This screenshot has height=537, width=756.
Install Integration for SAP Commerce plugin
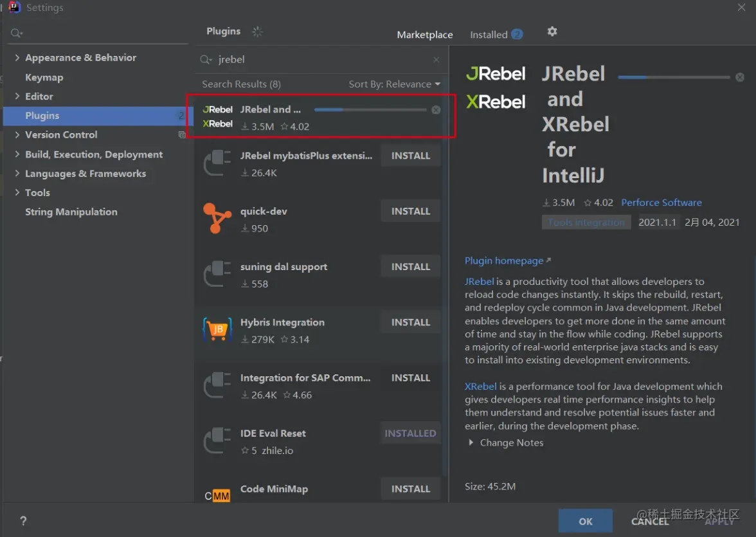point(411,378)
